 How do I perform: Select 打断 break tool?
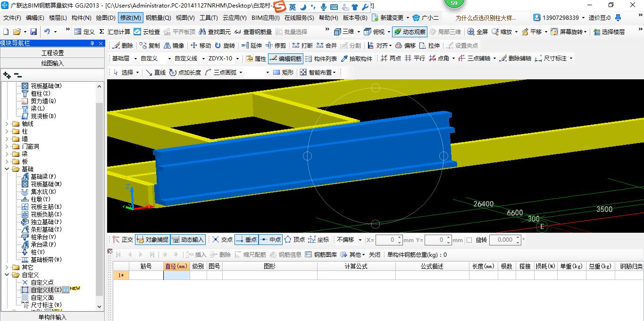(302, 46)
